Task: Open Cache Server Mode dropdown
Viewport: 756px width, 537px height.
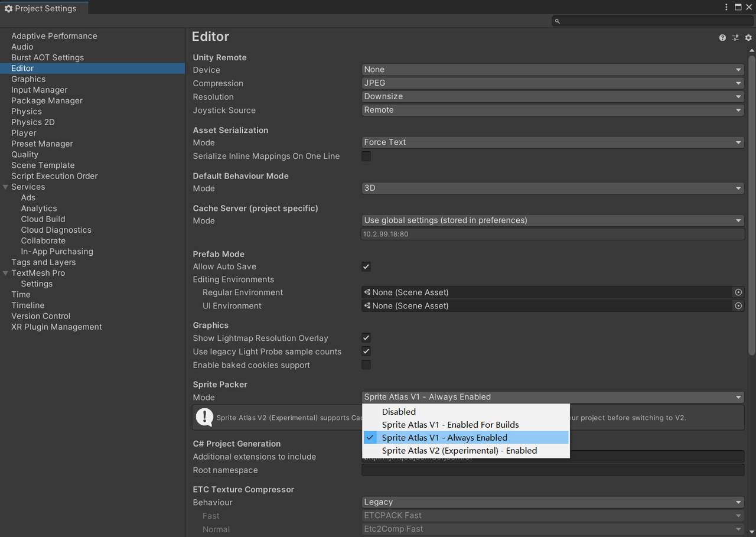Action: tap(553, 220)
